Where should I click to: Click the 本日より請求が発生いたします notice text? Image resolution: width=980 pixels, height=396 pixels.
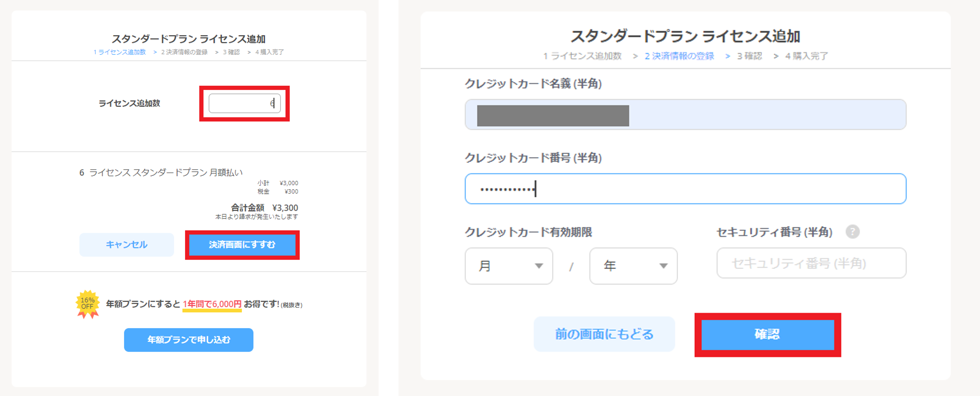(256, 217)
